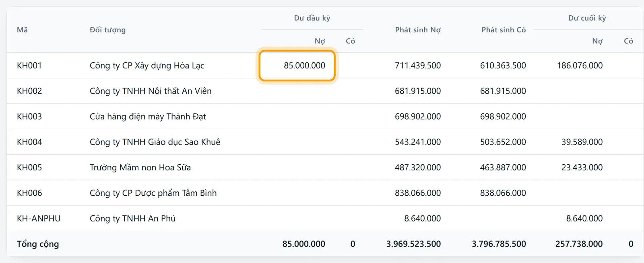Click the Tổng cộng row label
This screenshot has height=263, width=644.
[x=38, y=244]
